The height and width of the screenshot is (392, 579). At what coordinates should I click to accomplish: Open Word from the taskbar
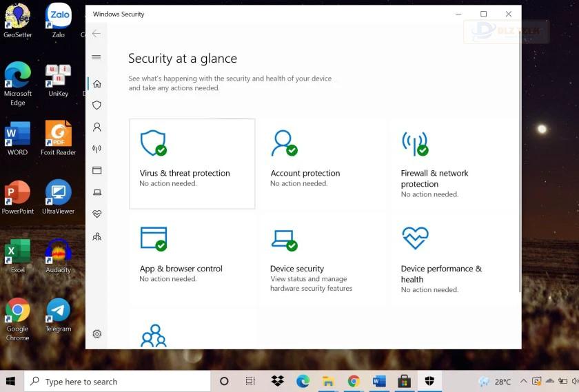coord(379,381)
